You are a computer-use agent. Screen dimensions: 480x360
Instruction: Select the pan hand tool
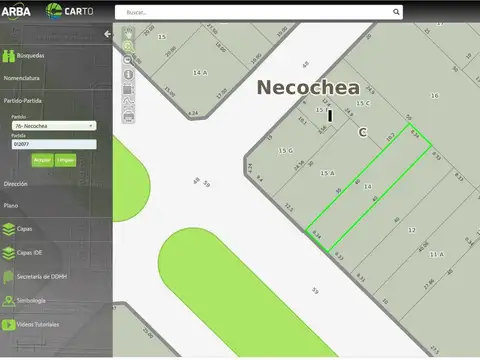128,34
